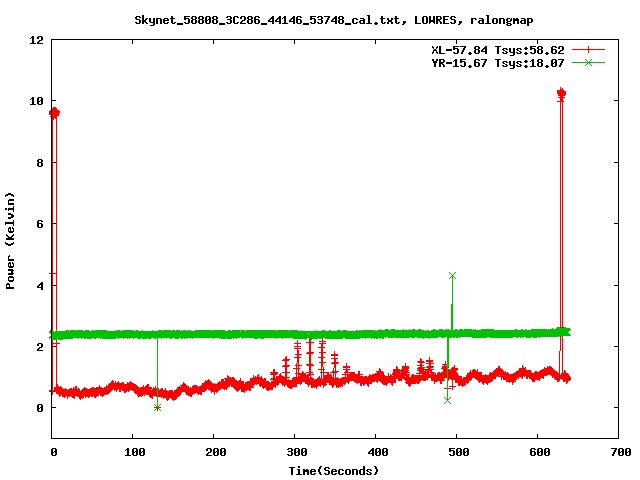
Task: Click the Power (Kelvin) y-axis label
Action: pyautogui.click(x=10, y=241)
